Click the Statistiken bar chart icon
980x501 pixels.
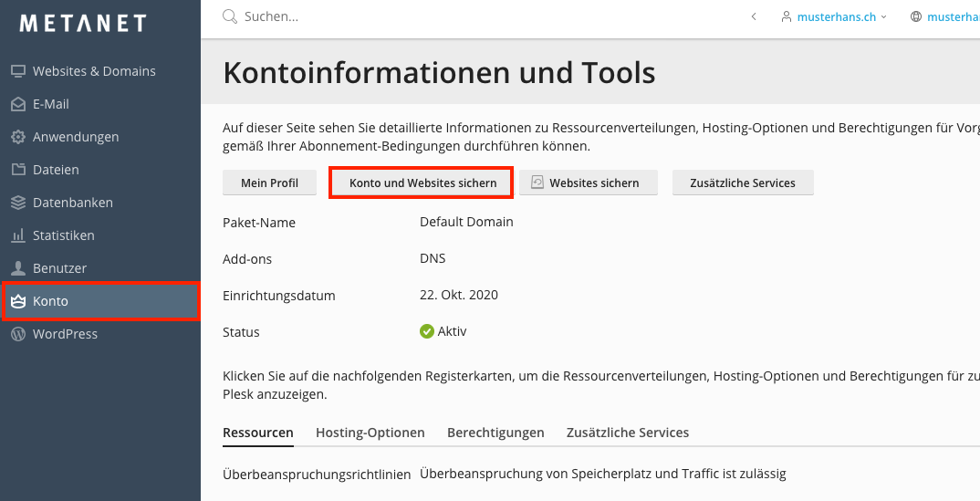coord(17,235)
